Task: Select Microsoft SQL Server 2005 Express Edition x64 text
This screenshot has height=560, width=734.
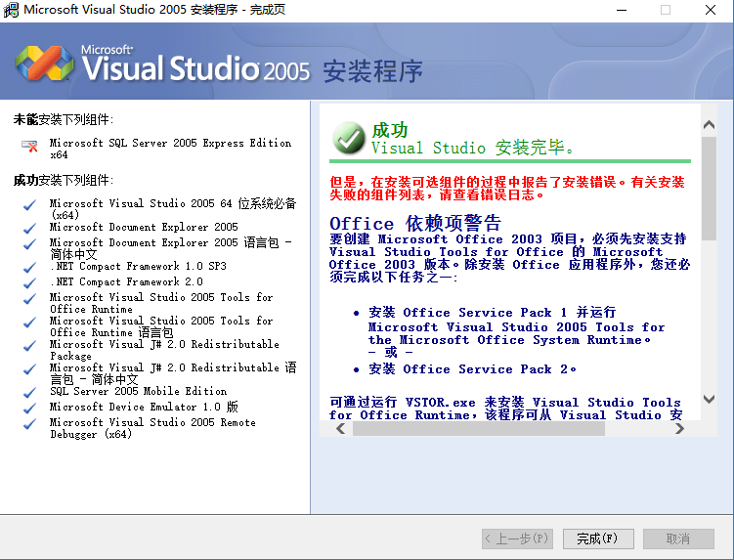Action: (170, 149)
